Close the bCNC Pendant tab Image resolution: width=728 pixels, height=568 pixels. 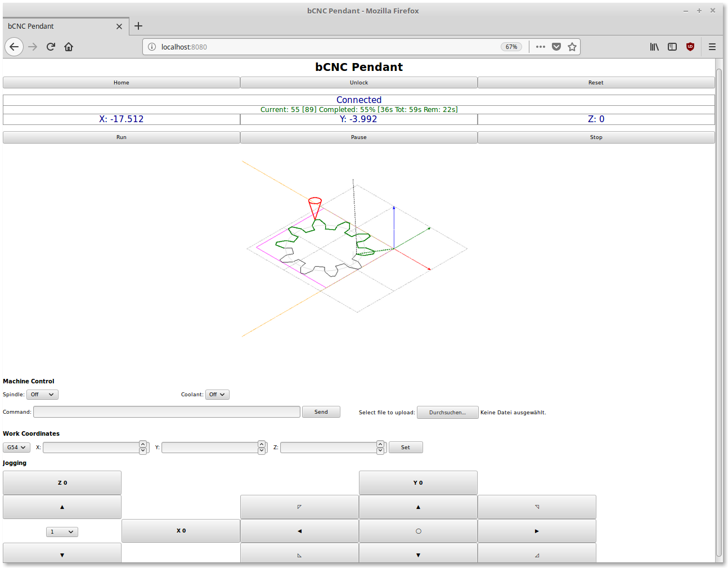click(119, 26)
